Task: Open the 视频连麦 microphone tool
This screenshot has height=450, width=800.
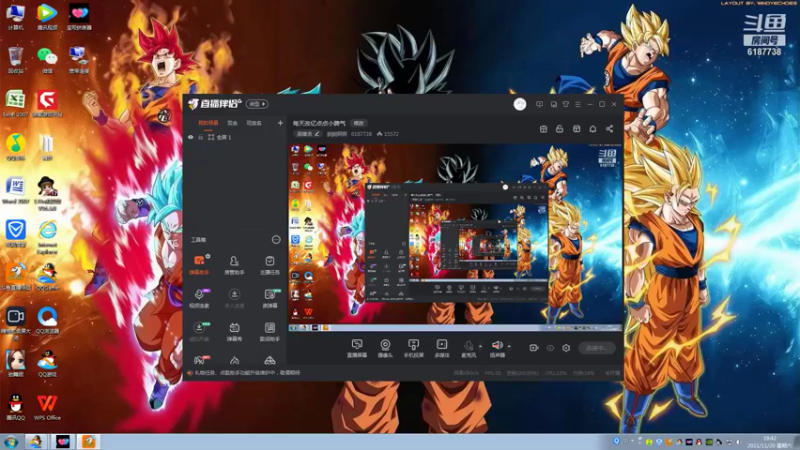Action: pyautogui.click(x=199, y=298)
